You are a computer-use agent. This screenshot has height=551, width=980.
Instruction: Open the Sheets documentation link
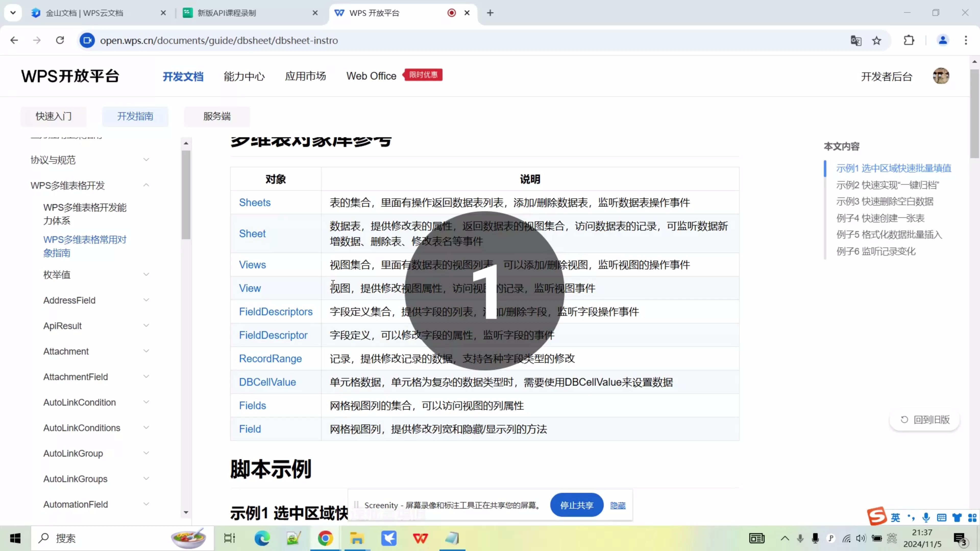point(254,202)
